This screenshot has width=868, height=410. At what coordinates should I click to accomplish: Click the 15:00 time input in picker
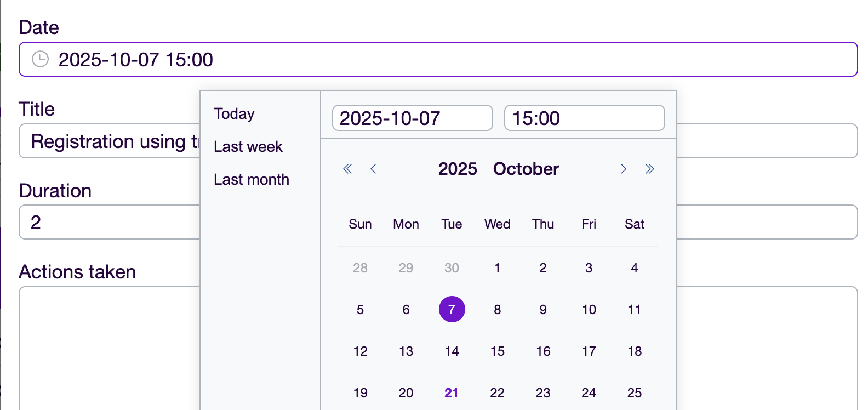[584, 118]
